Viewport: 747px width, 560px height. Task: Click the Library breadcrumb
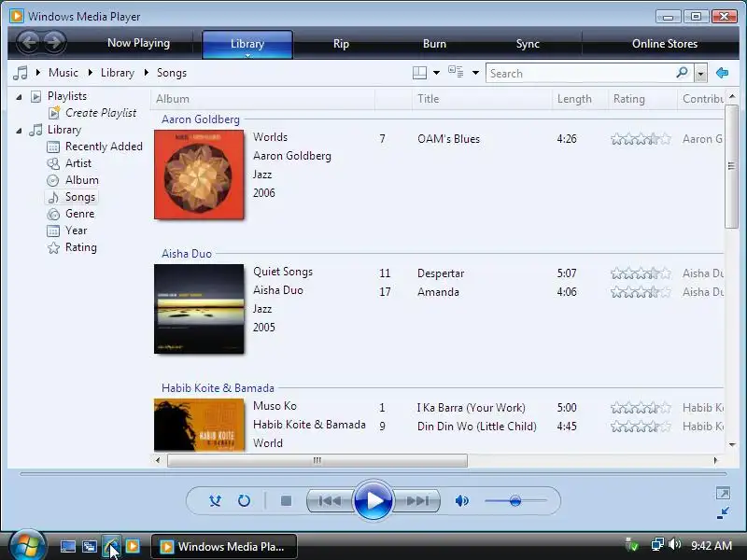pyautogui.click(x=118, y=73)
